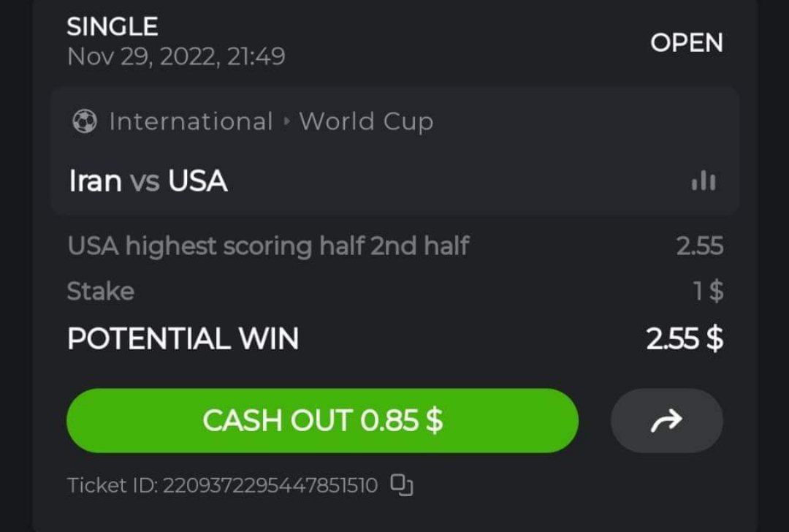Viewport: 789px width, 532px height.
Task: Click the soccer ball sport icon
Action: tap(85, 121)
